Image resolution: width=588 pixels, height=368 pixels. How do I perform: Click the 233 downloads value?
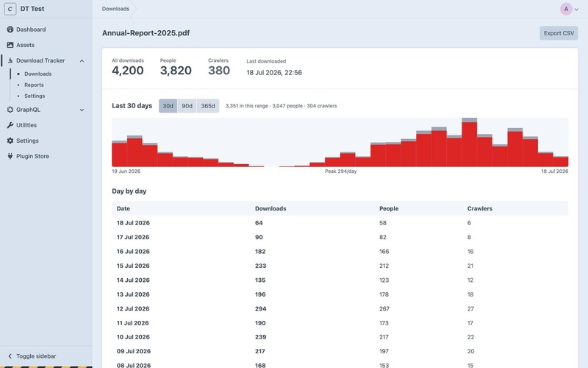click(x=261, y=266)
